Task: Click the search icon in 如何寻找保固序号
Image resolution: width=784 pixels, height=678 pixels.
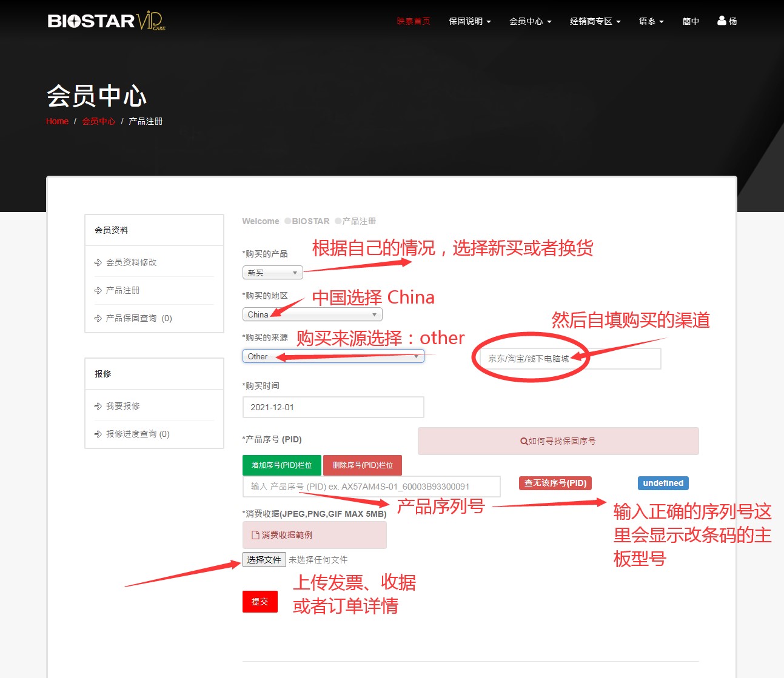Action: [524, 441]
